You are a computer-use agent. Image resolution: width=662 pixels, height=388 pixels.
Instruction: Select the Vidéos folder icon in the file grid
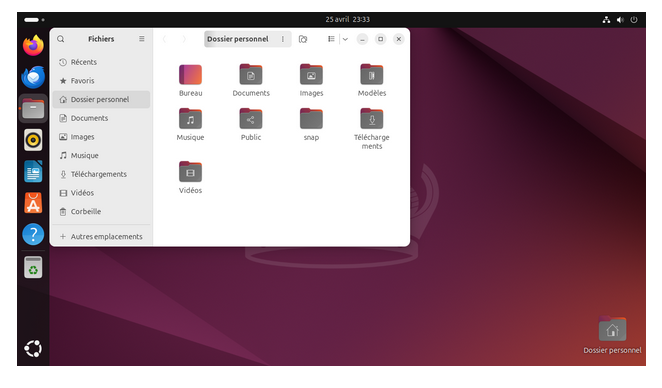tap(190, 172)
